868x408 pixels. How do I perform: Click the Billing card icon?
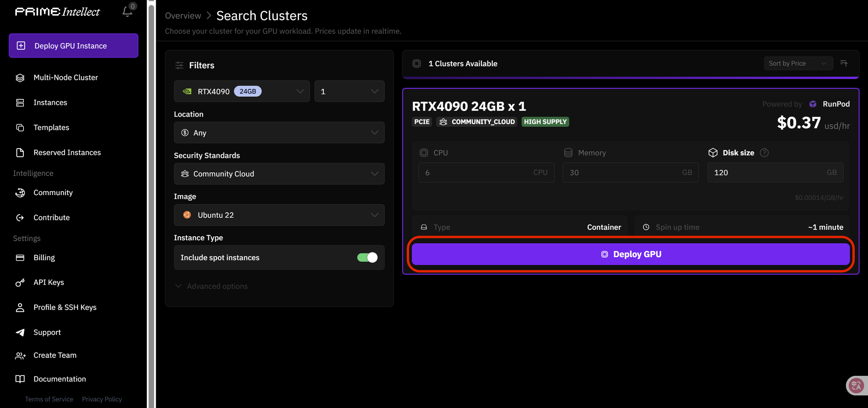[20, 258]
